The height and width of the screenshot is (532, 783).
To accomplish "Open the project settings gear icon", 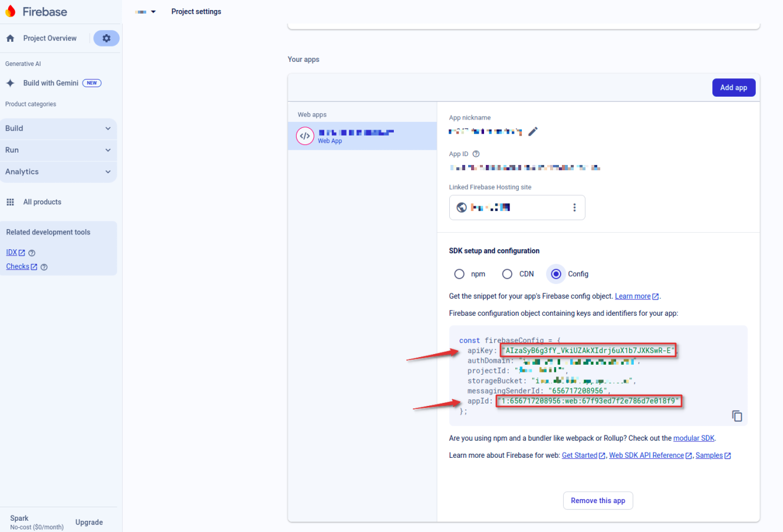I will click(x=106, y=38).
